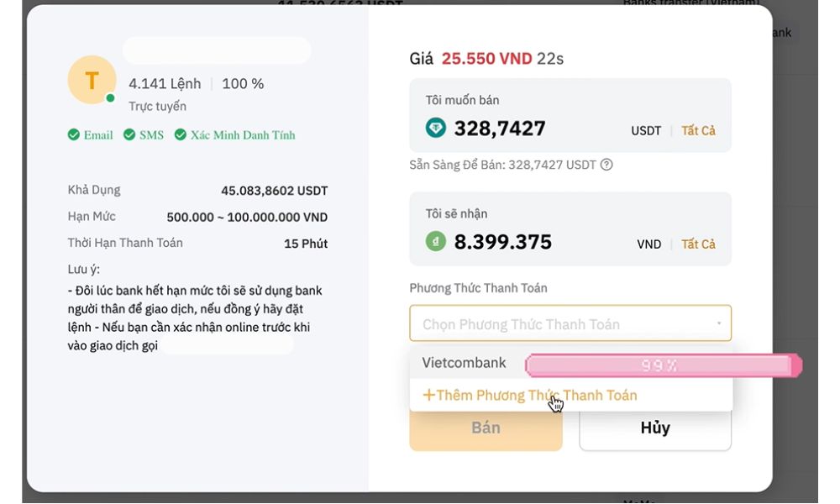Click Tất Cả in the sell amount field

[x=698, y=131]
